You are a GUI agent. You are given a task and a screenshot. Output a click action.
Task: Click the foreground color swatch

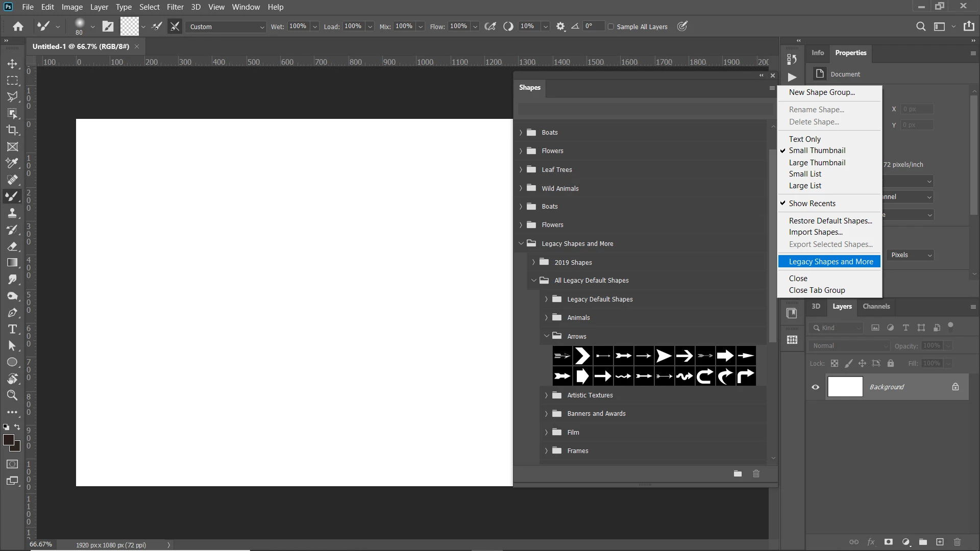pyautogui.click(x=8, y=439)
